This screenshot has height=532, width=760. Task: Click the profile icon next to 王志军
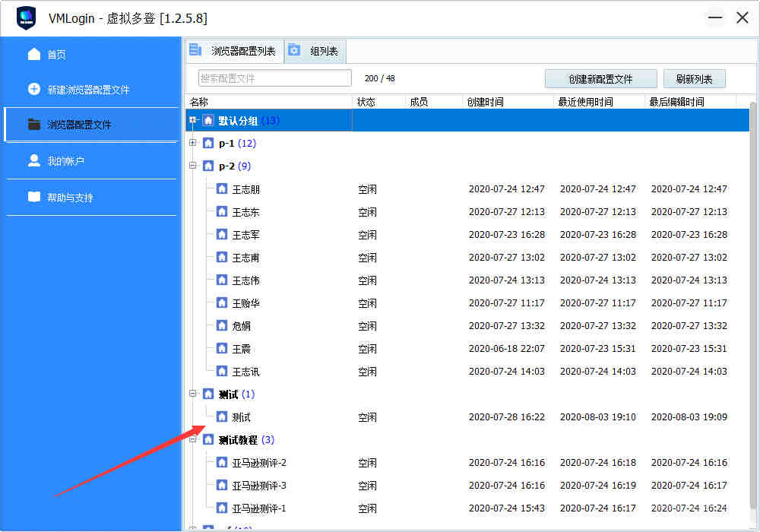(x=221, y=235)
